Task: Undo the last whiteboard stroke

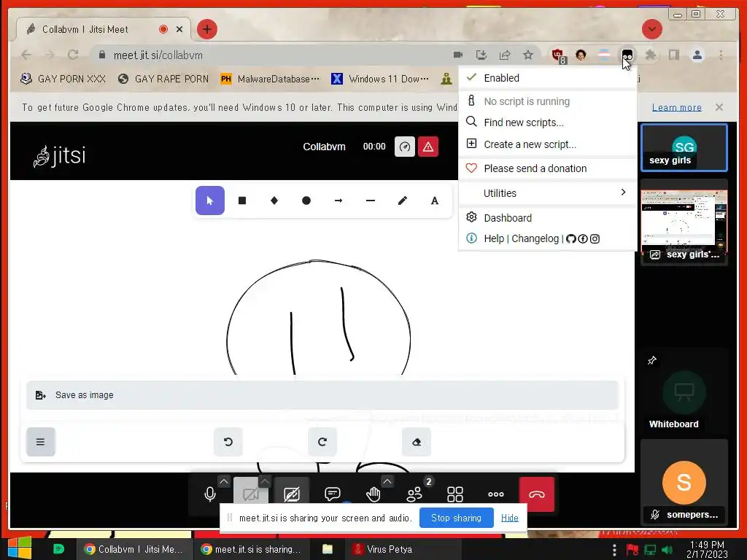Action: [x=228, y=442]
